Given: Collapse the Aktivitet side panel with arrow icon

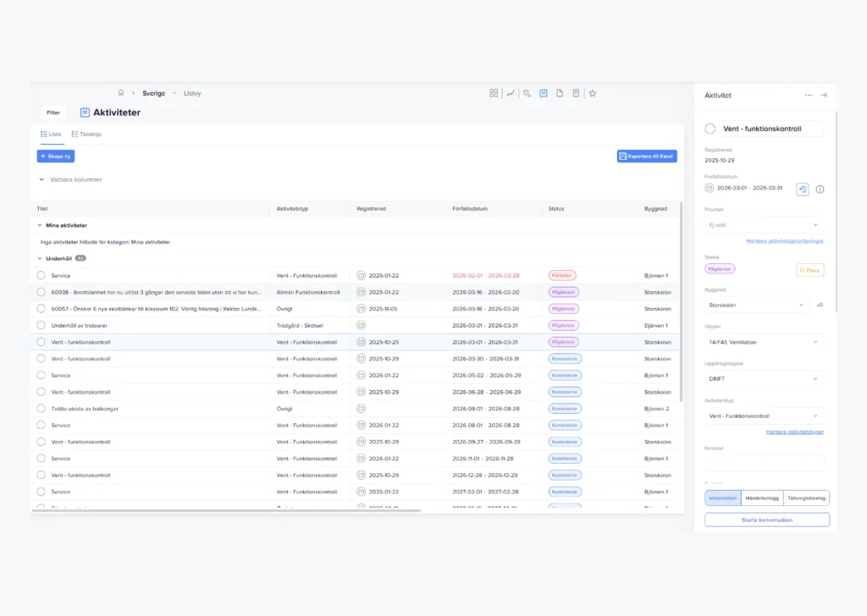Looking at the screenshot, I should (x=823, y=96).
